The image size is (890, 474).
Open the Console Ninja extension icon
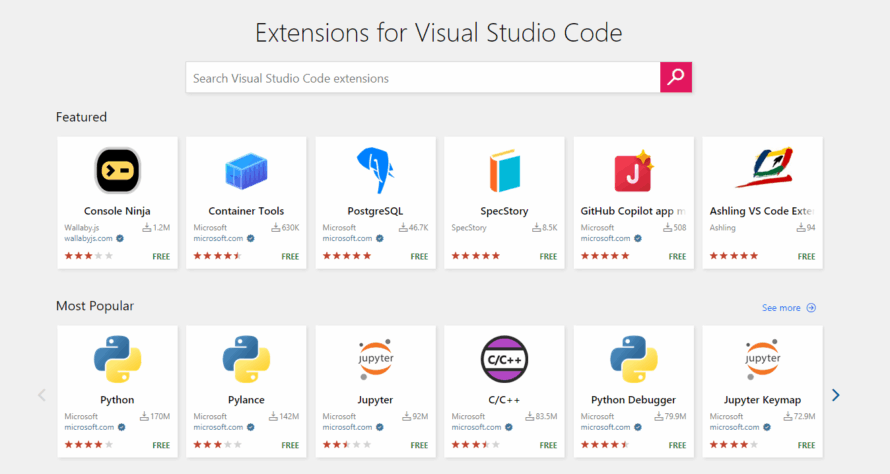(117, 170)
